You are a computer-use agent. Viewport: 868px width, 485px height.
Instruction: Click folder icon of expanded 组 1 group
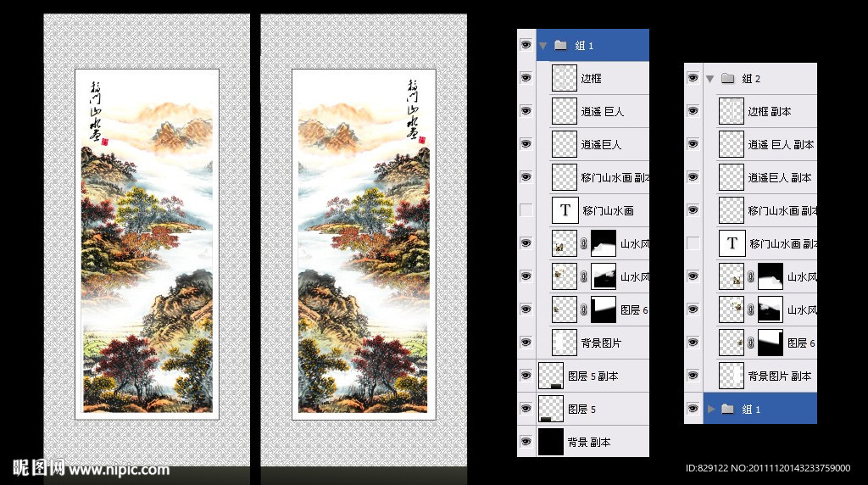point(560,45)
